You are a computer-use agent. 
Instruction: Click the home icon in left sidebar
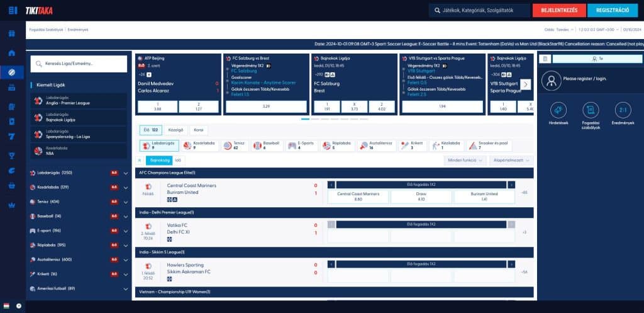click(11, 53)
